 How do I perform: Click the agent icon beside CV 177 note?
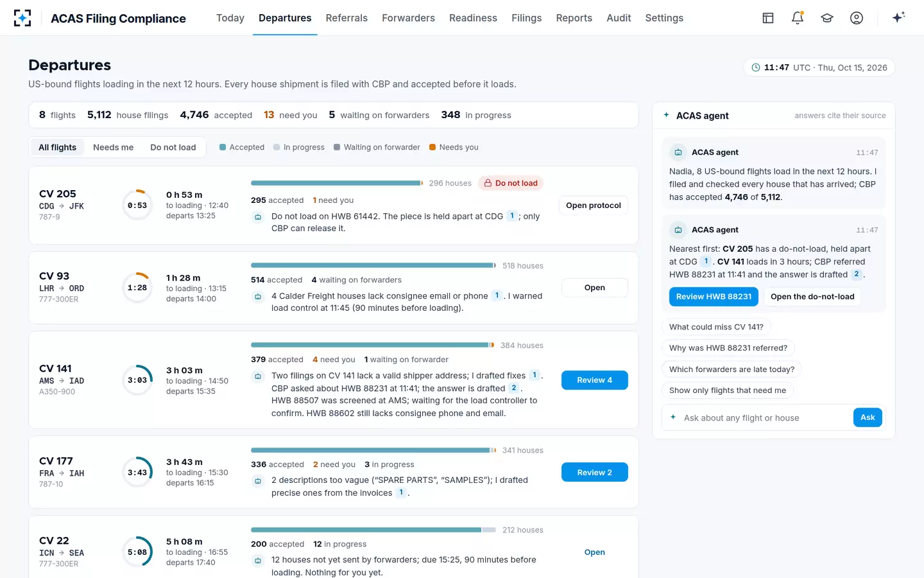point(258,480)
